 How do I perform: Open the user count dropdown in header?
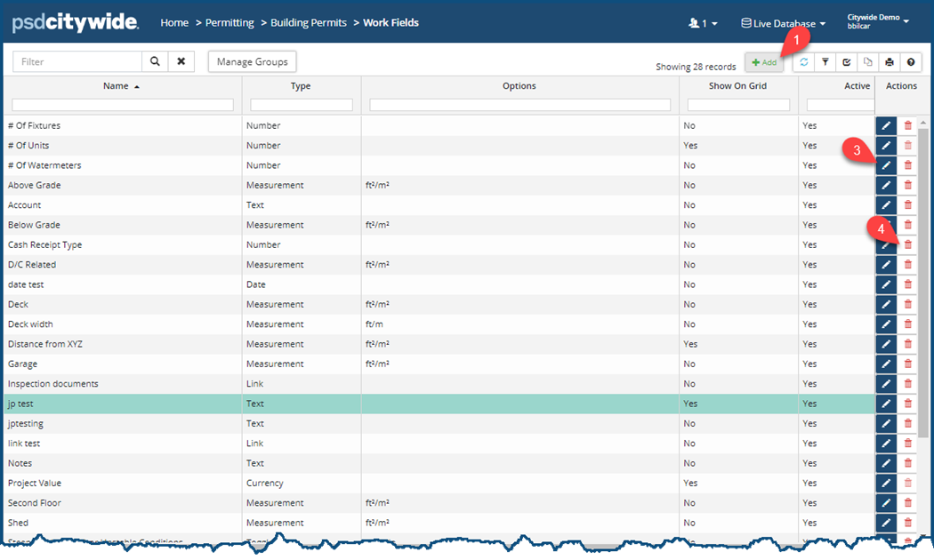704,23
